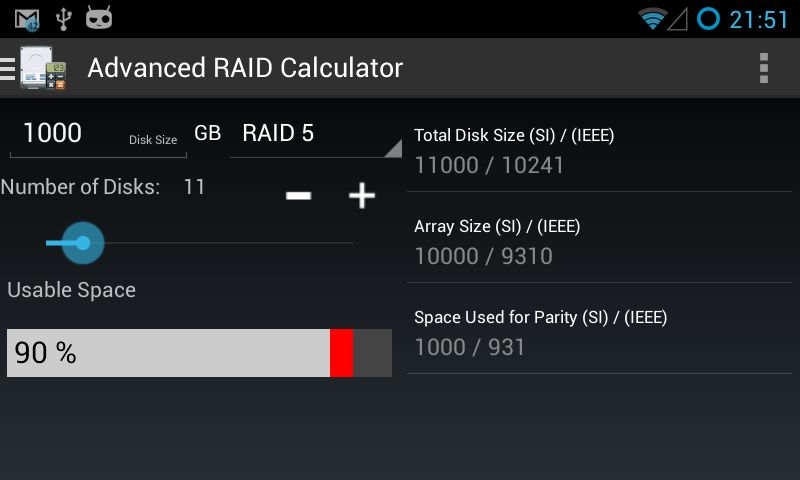Tap the Usable Space percentage bar
The height and width of the screenshot is (480, 800).
tap(168, 353)
